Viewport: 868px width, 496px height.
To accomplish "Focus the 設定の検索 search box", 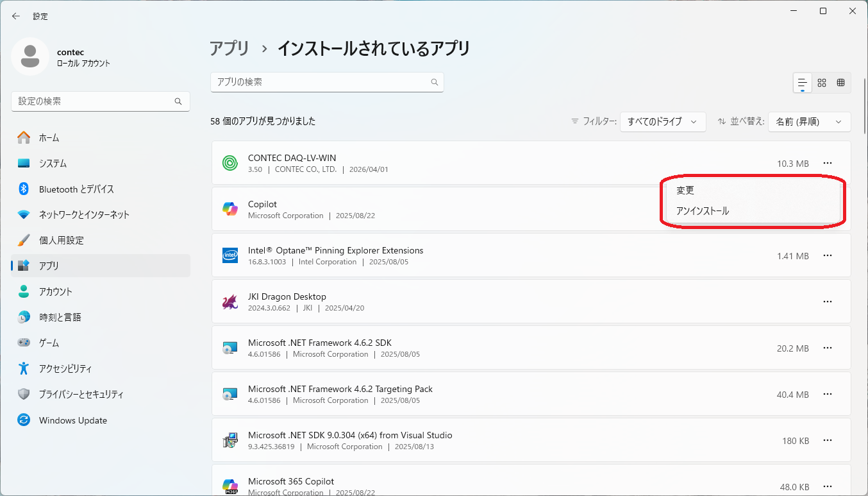I will tap(101, 101).
